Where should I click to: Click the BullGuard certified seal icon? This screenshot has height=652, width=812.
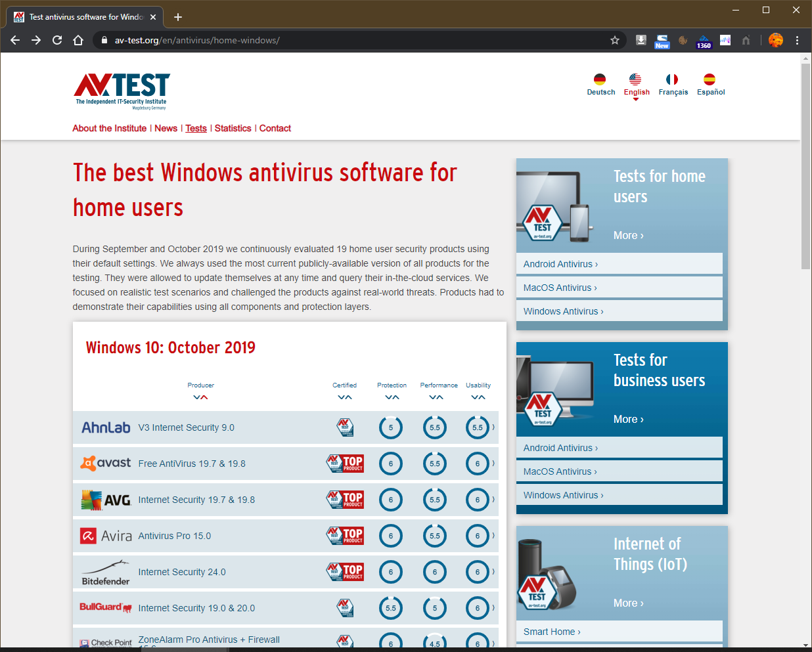pyautogui.click(x=345, y=608)
